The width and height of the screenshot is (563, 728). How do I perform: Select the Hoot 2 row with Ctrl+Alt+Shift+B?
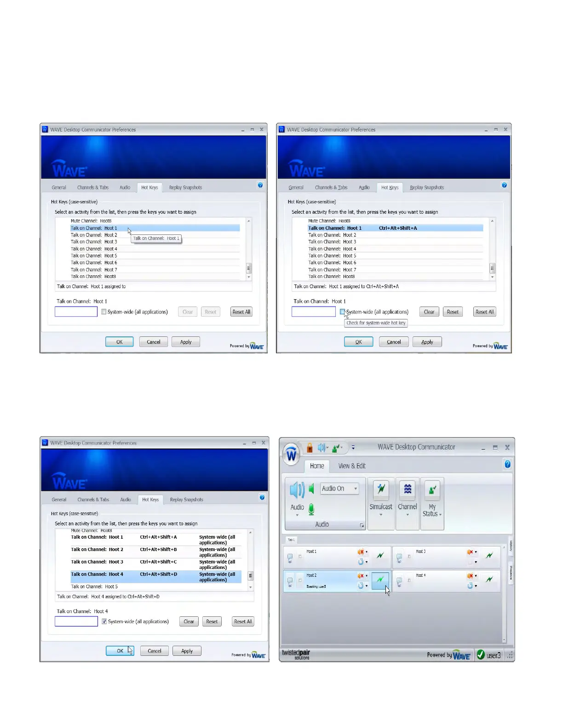(155, 552)
